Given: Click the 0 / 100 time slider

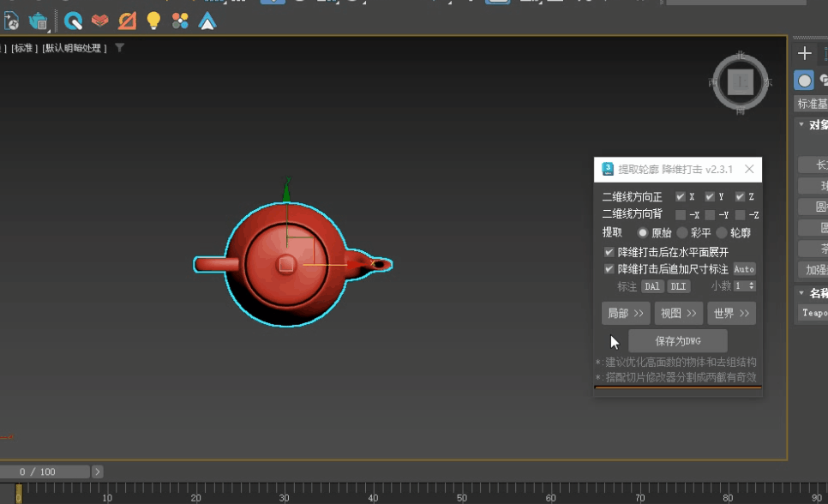Looking at the screenshot, I should 45,471.
